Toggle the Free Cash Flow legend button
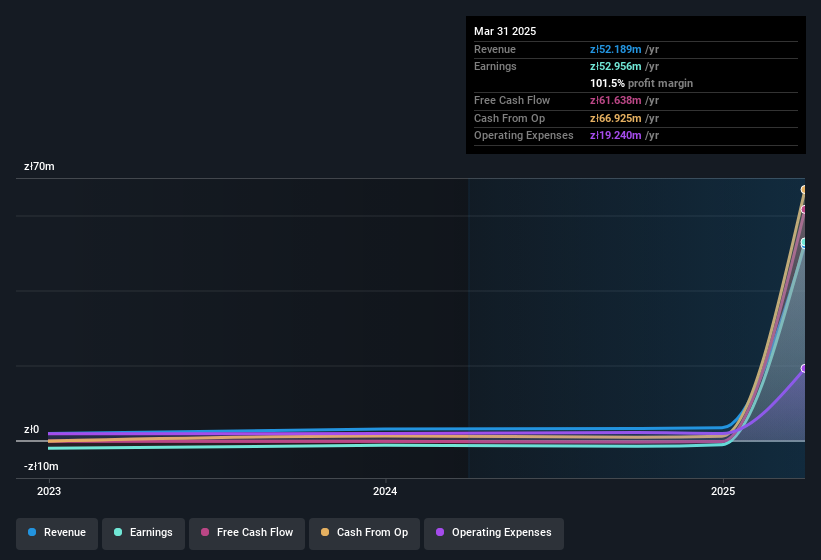Image resolution: width=821 pixels, height=560 pixels. pyautogui.click(x=247, y=533)
